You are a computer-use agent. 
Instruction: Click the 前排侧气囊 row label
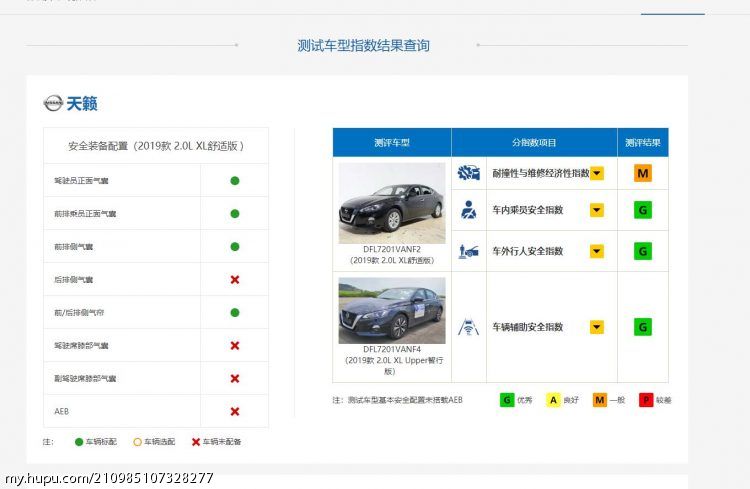pos(74,247)
